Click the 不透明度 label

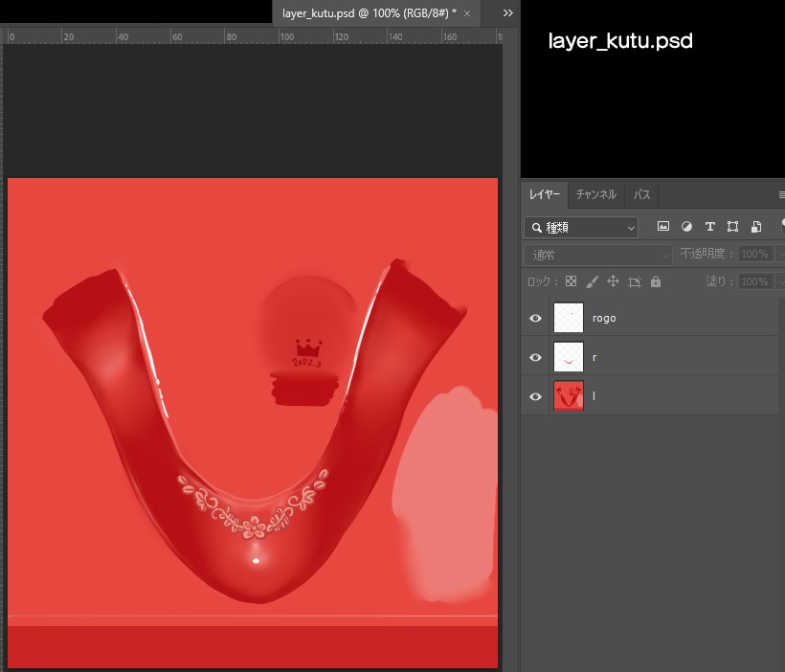coord(706,254)
